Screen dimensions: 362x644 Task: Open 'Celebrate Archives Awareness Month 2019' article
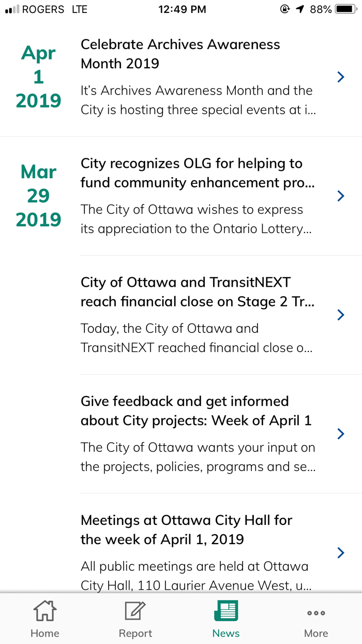(180, 54)
